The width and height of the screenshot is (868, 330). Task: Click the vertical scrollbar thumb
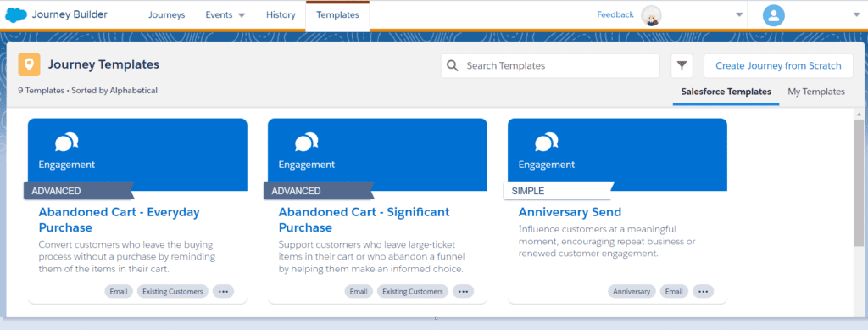coord(859,182)
